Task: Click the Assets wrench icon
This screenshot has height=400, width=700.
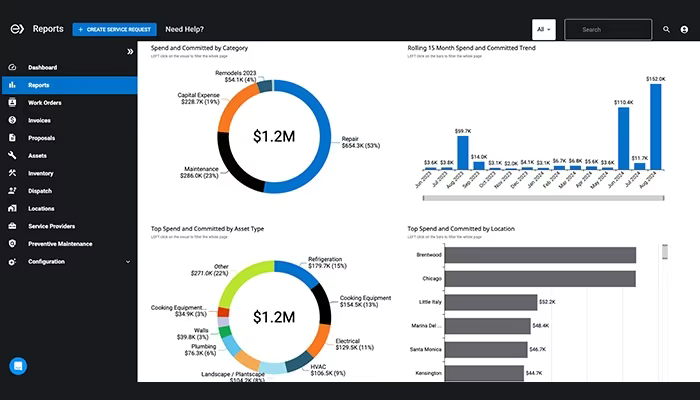Action: click(x=12, y=155)
